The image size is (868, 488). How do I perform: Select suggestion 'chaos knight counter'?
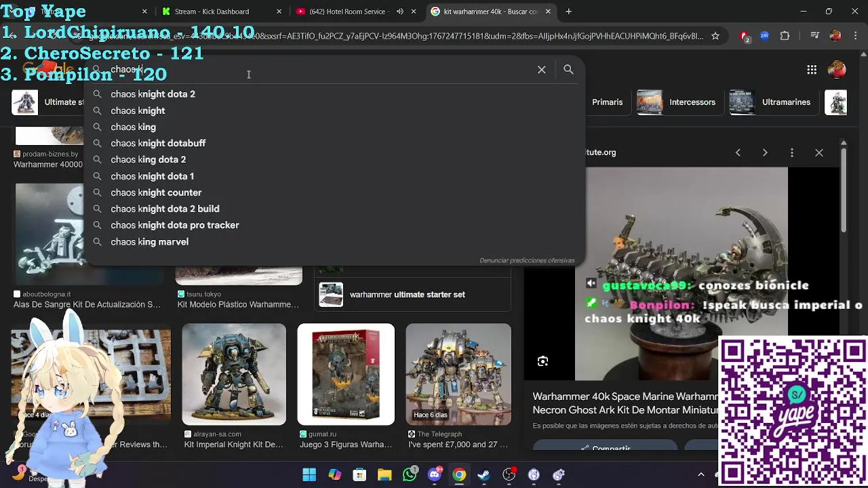click(334, 192)
